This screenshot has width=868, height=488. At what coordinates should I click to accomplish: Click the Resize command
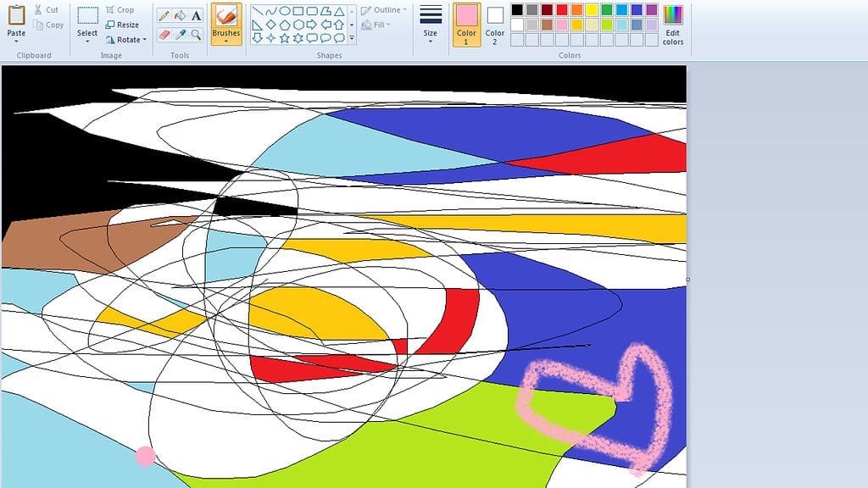pyautogui.click(x=125, y=24)
